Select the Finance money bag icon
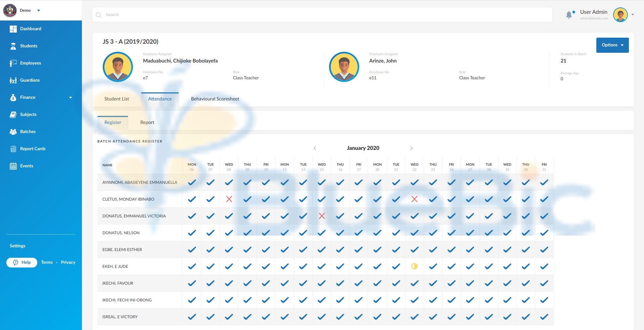This screenshot has width=644, height=330. pos(13,97)
